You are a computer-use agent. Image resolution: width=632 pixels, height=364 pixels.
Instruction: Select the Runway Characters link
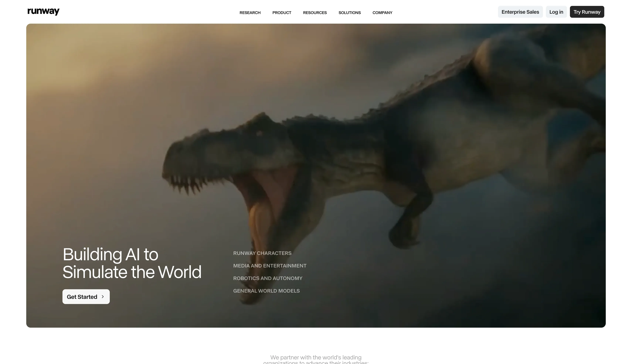point(262,253)
